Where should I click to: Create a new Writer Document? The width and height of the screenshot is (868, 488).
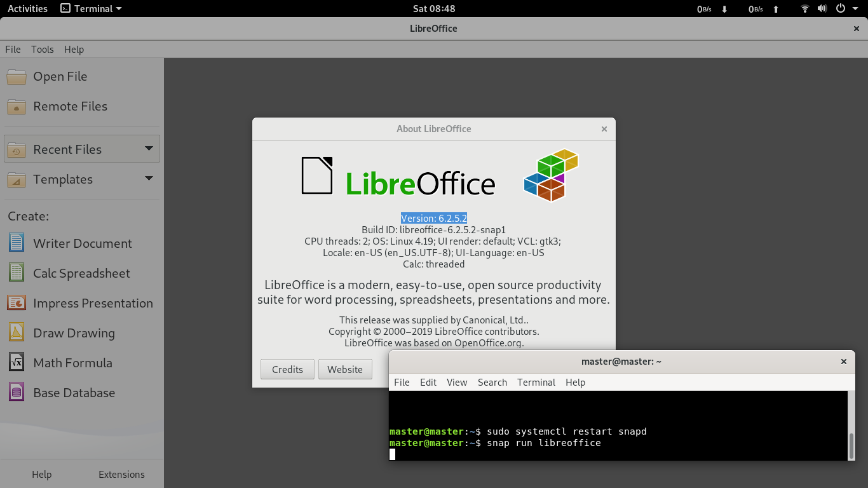pyautogui.click(x=82, y=243)
